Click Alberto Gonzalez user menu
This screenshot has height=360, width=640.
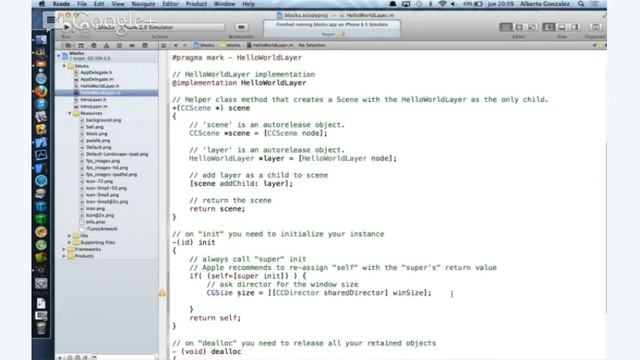(x=545, y=4)
